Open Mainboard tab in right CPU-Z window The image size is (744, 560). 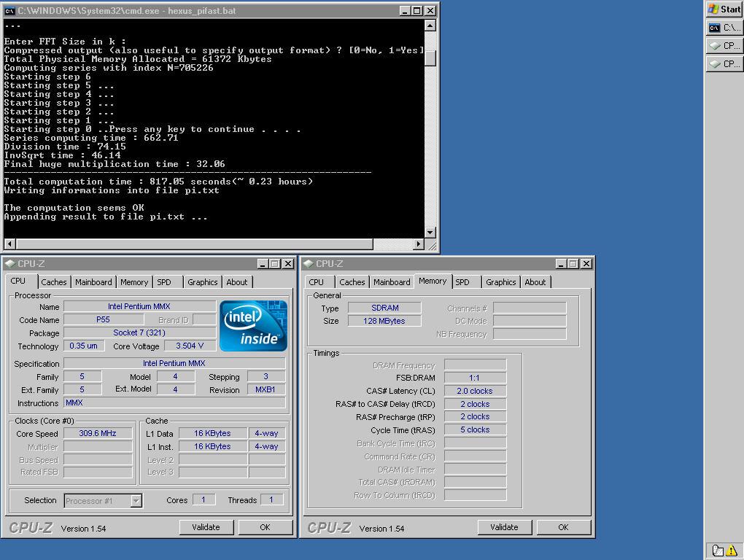coord(392,282)
